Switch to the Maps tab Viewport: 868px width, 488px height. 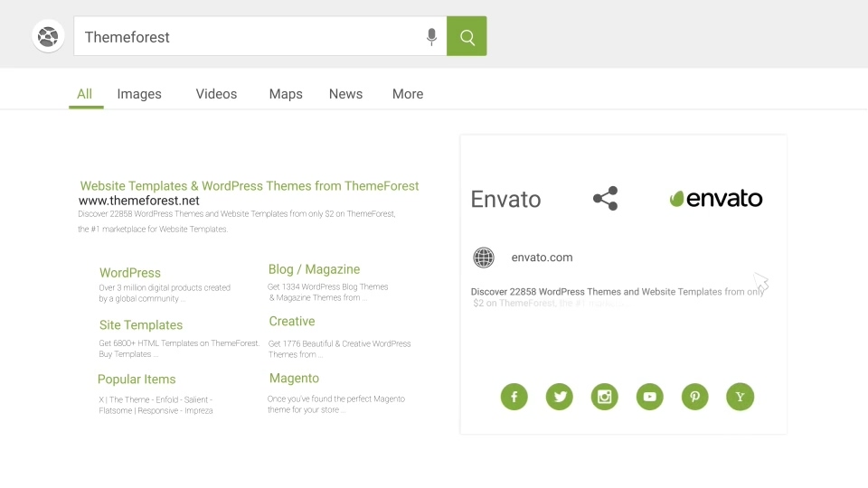tap(286, 94)
